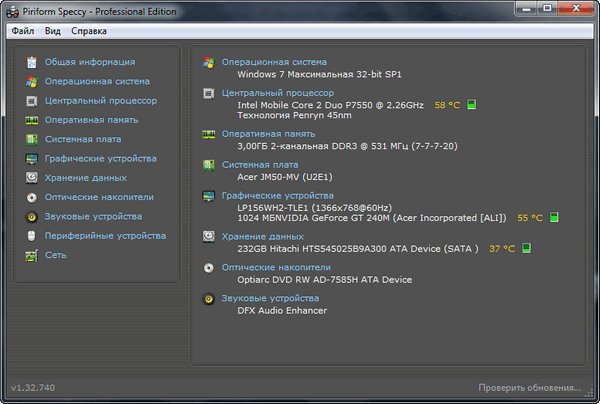The image size is (600, 404).
Task: Click the green temperature indicator next to 37 °C
Action: (x=527, y=248)
